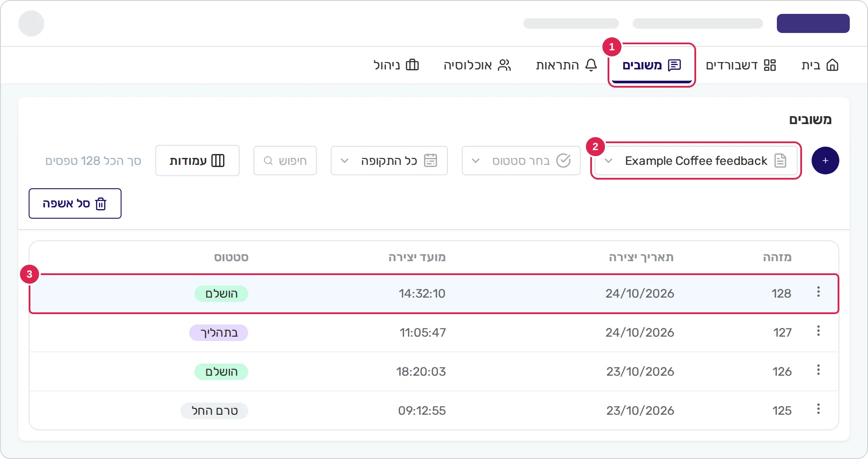Open the ניהול management tab
This screenshot has height=459, width=868.
(x=396, y=65)
